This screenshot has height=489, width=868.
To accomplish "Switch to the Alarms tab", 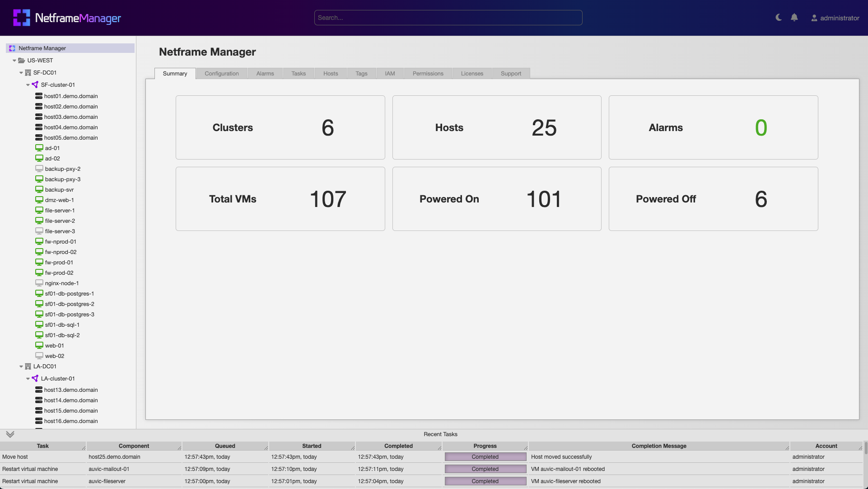I will pyautogui.click(x=265, y=73).
